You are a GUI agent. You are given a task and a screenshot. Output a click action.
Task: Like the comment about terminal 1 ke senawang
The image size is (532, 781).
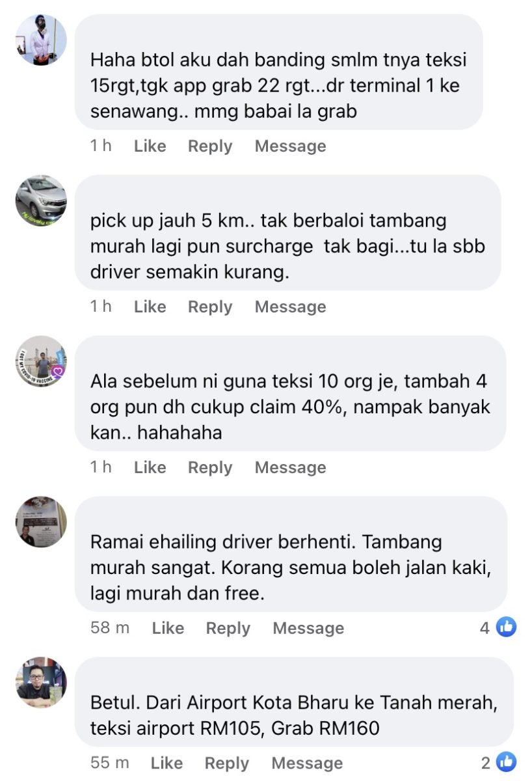[x=150, y=146]
